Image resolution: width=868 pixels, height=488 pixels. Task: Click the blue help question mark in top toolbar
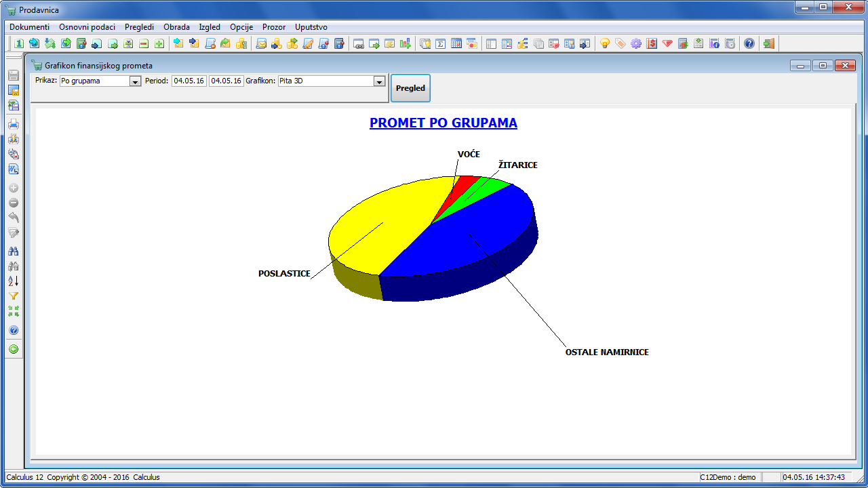pyautogui.click(x=749, y=43)
